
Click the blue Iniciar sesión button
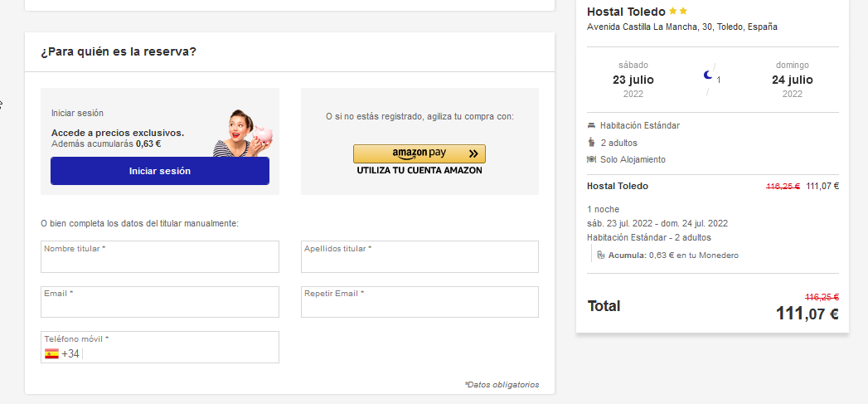(159, 171)
